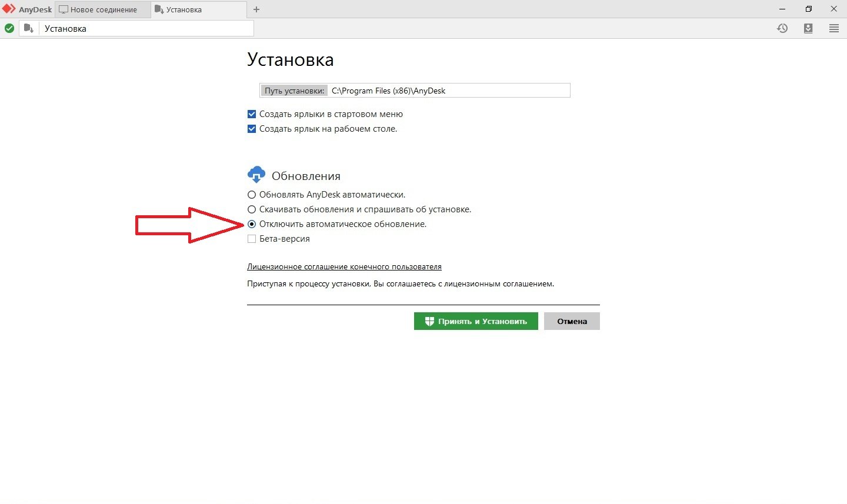
Task: Select Скачивать обновления и спрашивать radio
Action: 252,209
